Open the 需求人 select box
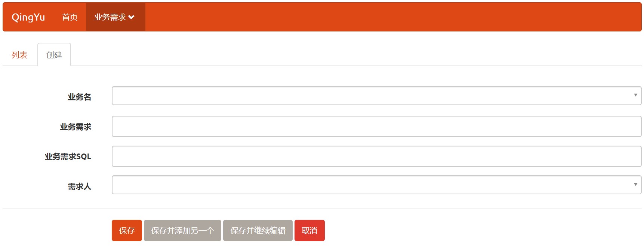This screenshot has height=246, width=644. click(x=376, y=185)
